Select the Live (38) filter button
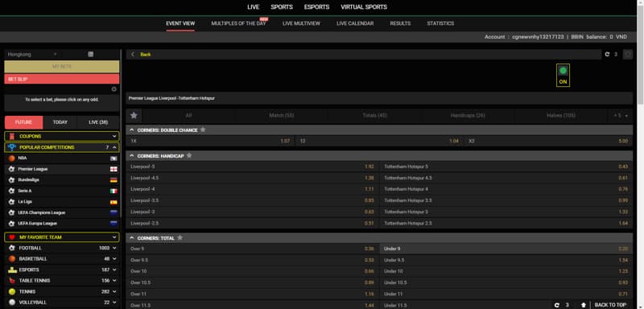This screenshot has height=309, width=644. tap(98, 122)
